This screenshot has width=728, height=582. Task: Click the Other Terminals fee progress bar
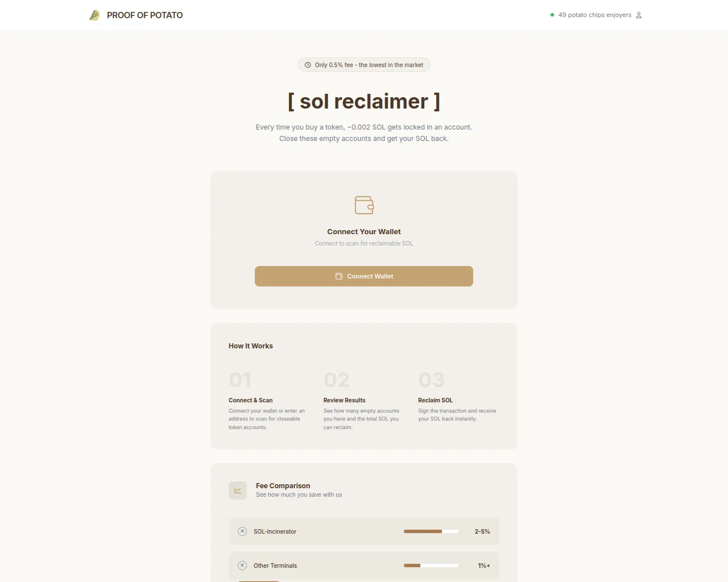(x=431, y=566)
